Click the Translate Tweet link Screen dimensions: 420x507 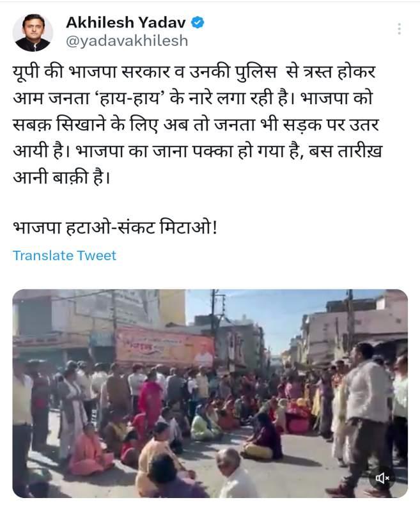65,256
